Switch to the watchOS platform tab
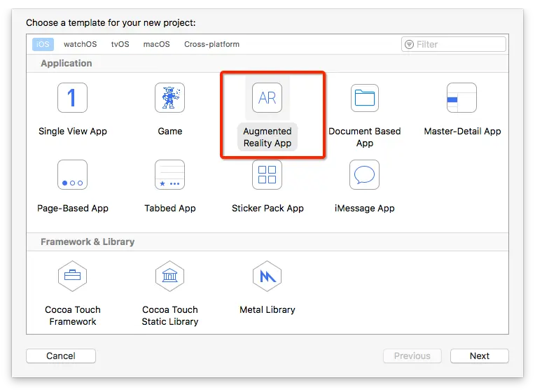 pos(81,44)
